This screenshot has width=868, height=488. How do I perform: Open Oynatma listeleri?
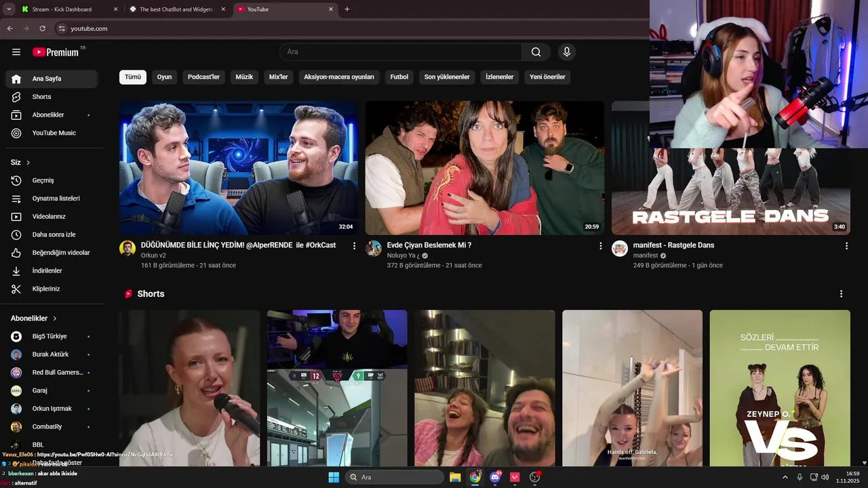pyautogui.click(x=52, y=199)
